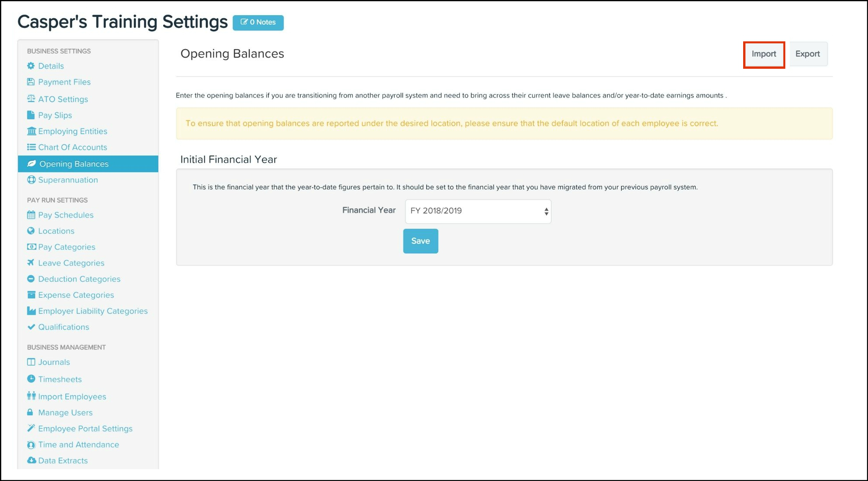Click the padlock icon beside Manage Users

tap(30, 412)
